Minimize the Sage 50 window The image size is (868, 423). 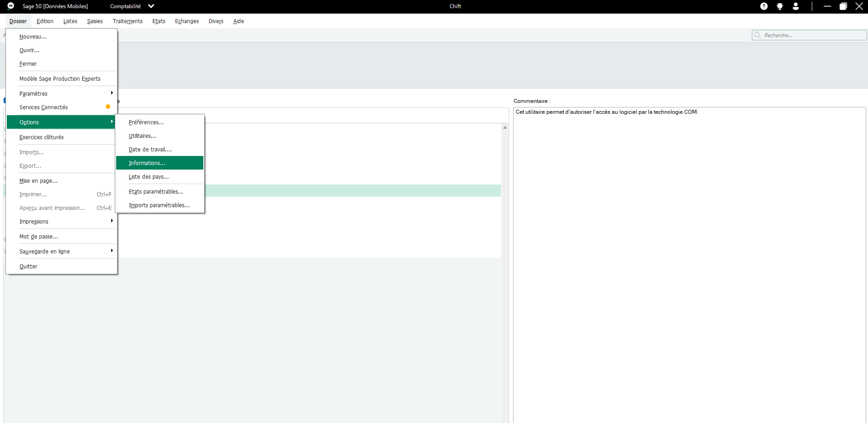[x=827, y=6]
